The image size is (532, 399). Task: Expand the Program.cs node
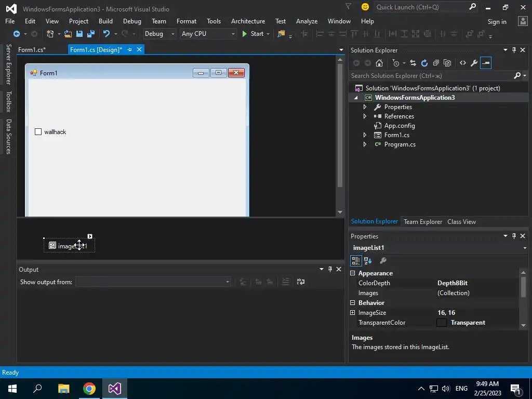[x=365, y=144]
